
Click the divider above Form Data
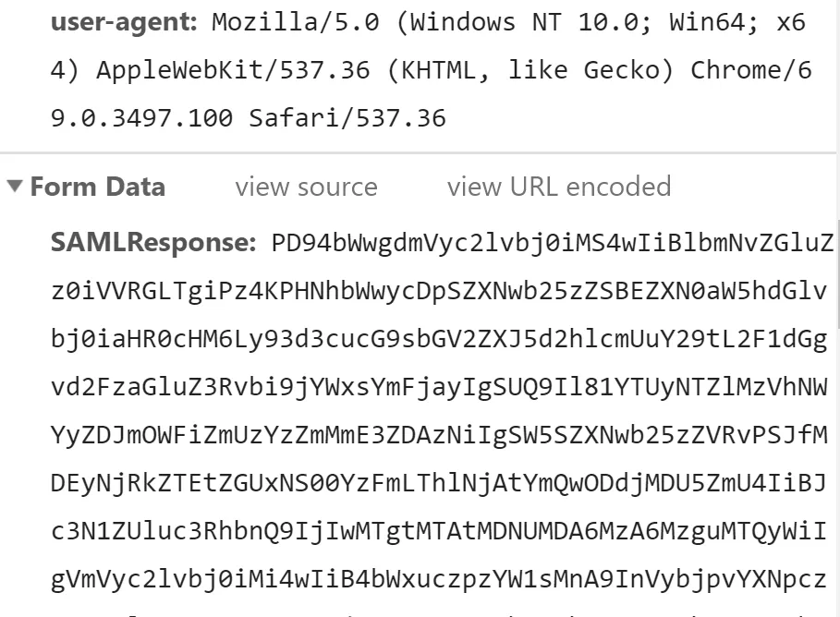click(418, 153)
